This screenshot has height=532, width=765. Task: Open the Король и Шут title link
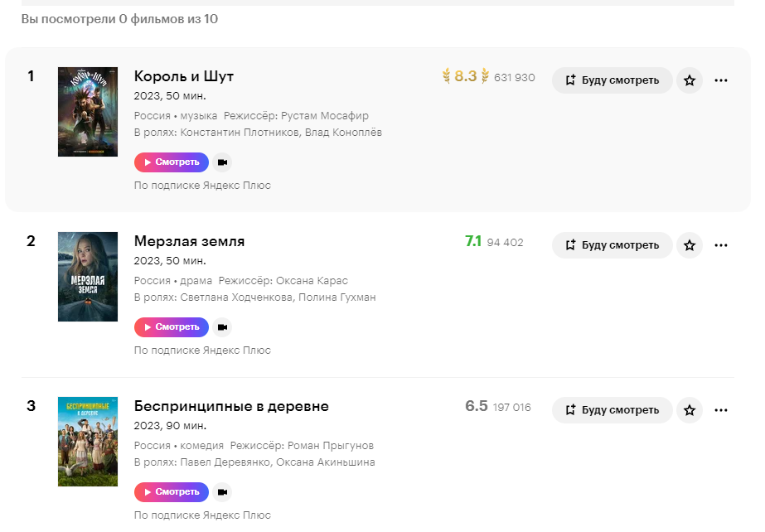[x=184, y=76]
